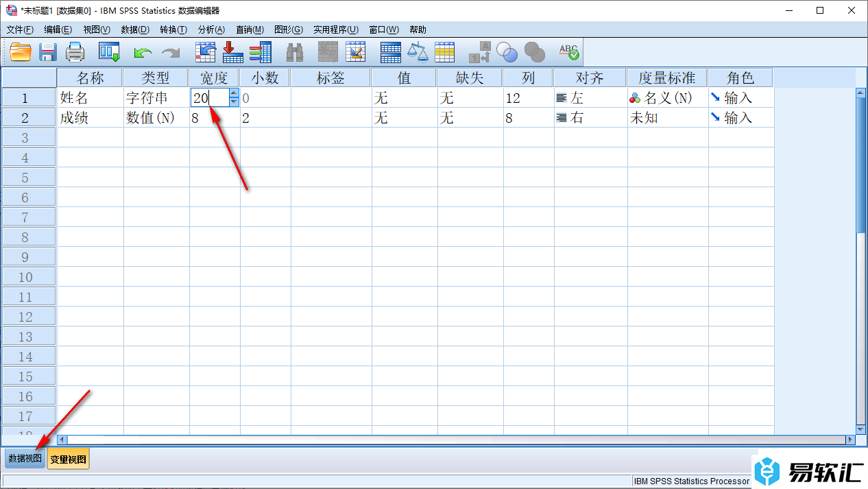This screenshot has height=489, width=868.
Task: Open a data file with the folder icon
Action: coord(21,52)
